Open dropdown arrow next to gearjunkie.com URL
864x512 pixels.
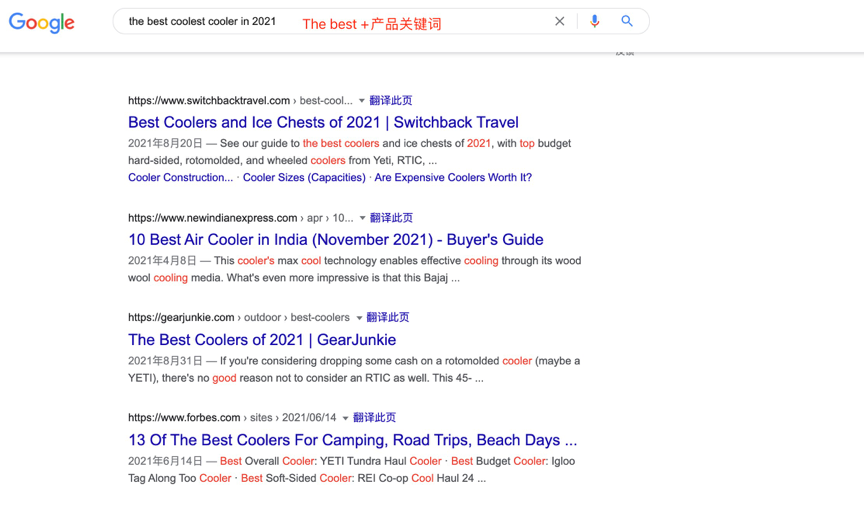point(359,318)
